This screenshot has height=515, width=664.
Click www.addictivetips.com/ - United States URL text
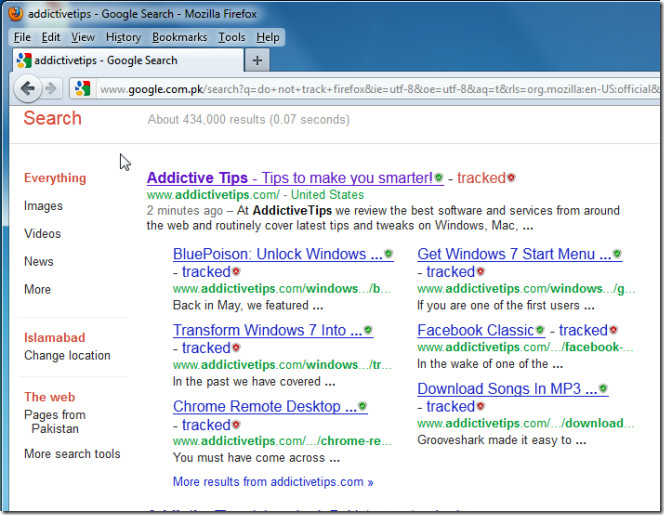(255, 195)
